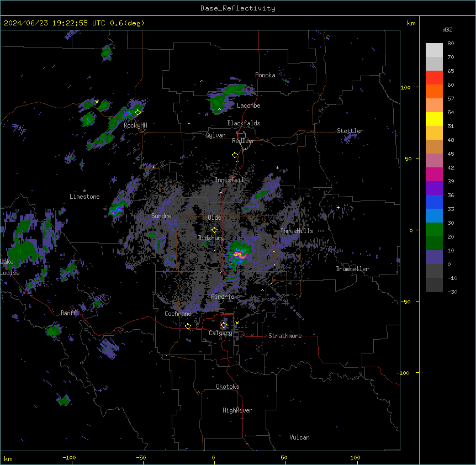
Task: Select the magenta 39-42 dBZ legend swatch
Action: (434, 174)
